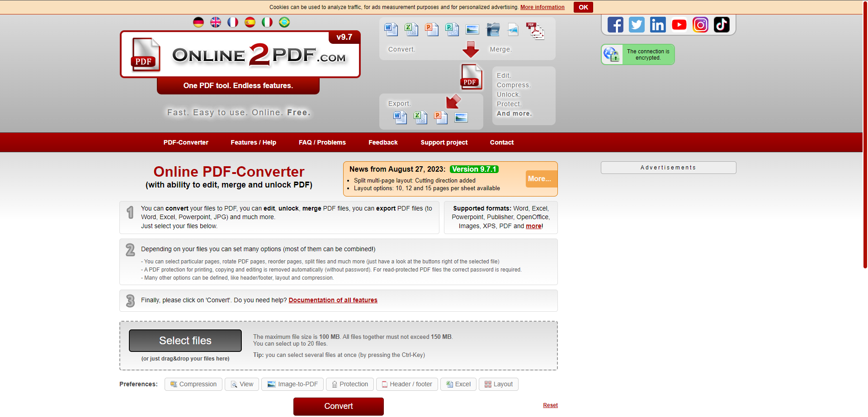Open Documentation of all features link
Screen dimensions: 868x417
333,300
